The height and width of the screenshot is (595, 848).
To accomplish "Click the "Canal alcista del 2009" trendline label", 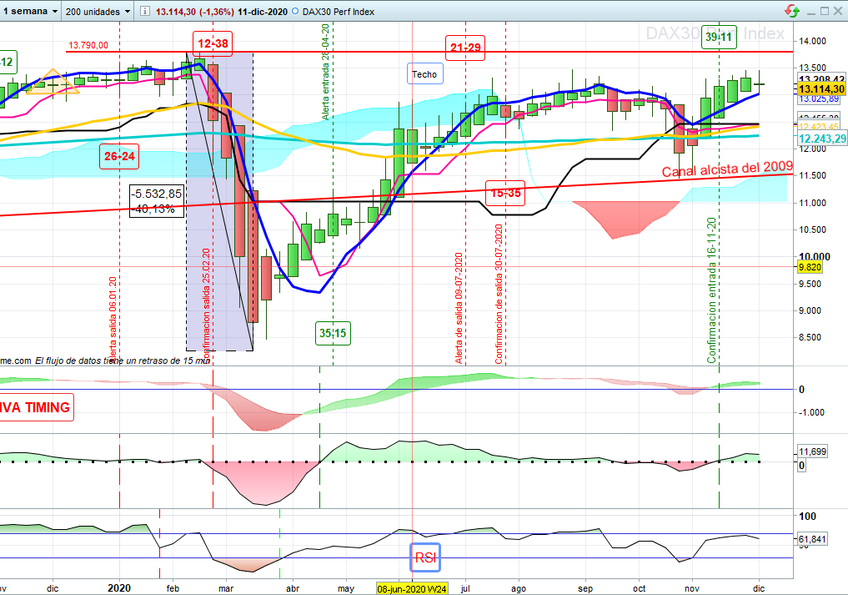I will [x=727, y=169].
